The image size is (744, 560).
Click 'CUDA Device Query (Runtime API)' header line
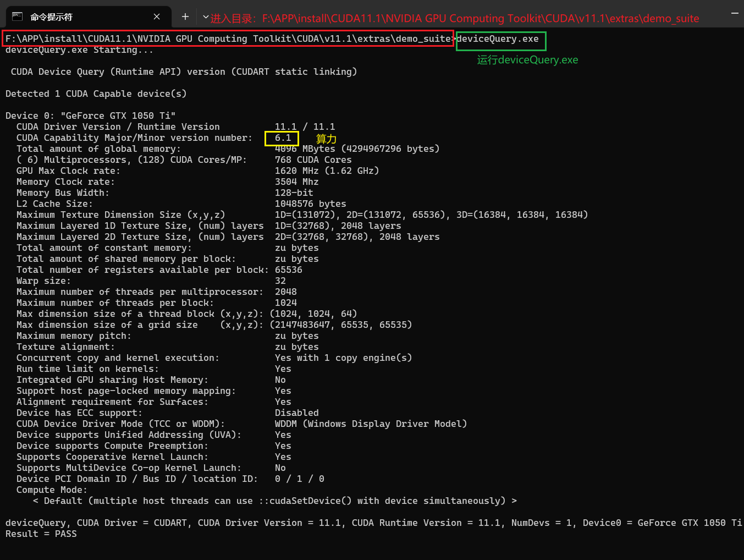click(184, 72)
